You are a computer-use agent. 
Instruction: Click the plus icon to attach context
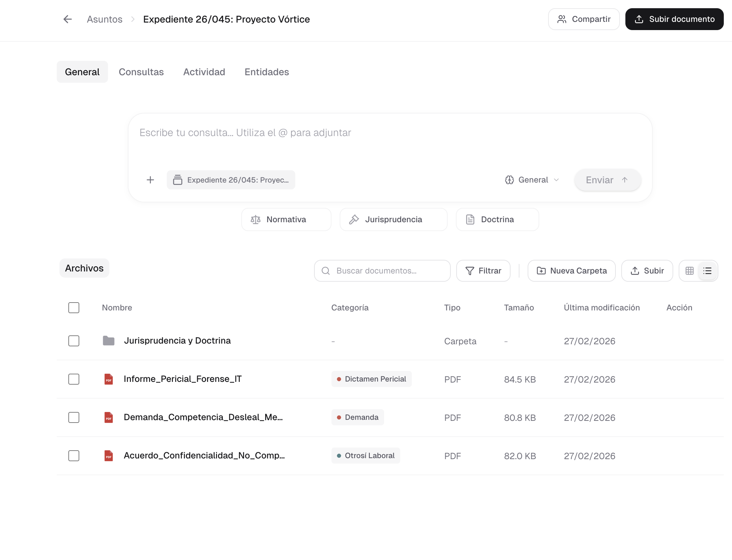(x=150, y=179)
